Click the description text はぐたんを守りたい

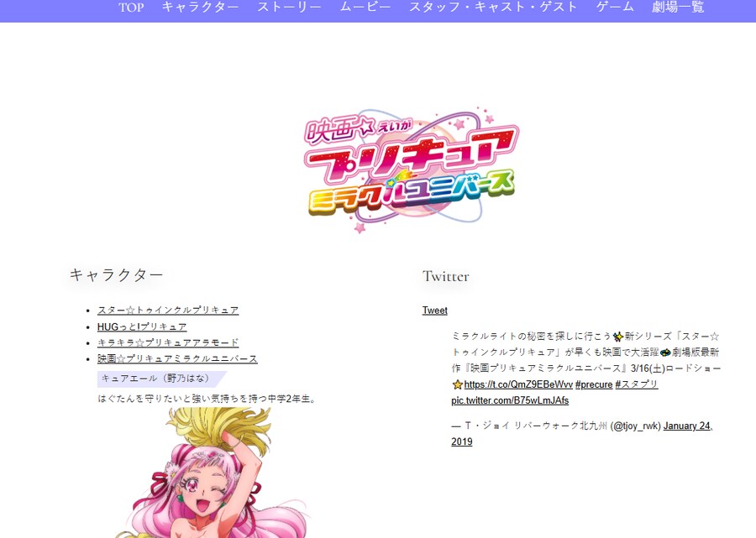(207, 399)
